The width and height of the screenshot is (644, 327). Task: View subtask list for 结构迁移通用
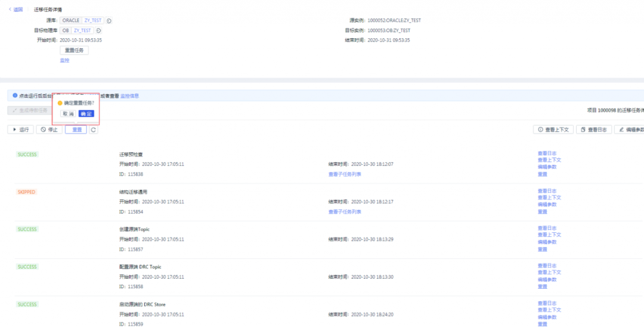345,212
